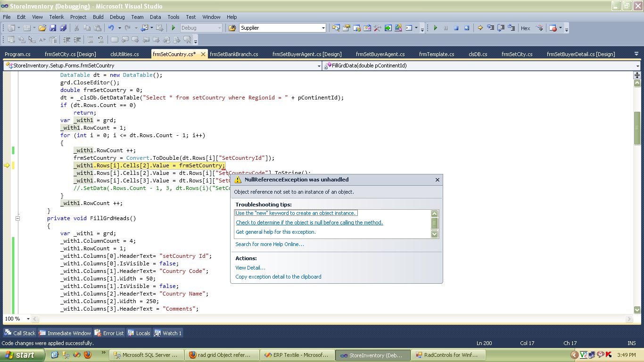
Task: Click the Open File folder icon
Action: click(42, 28)
